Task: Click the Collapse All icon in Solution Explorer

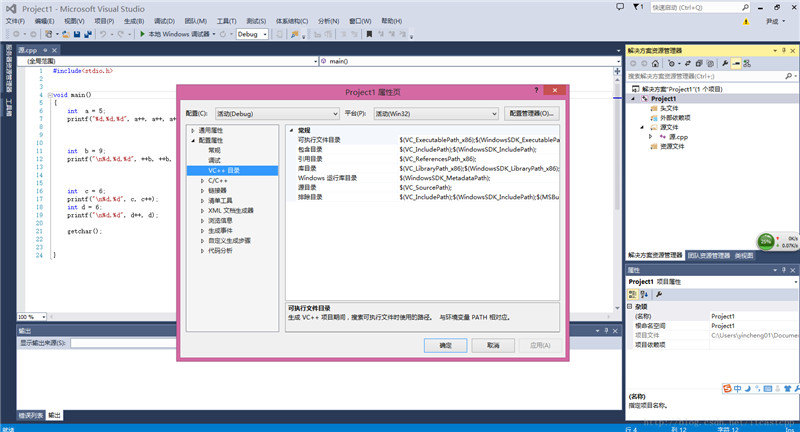Action: (x=700, y=62)
